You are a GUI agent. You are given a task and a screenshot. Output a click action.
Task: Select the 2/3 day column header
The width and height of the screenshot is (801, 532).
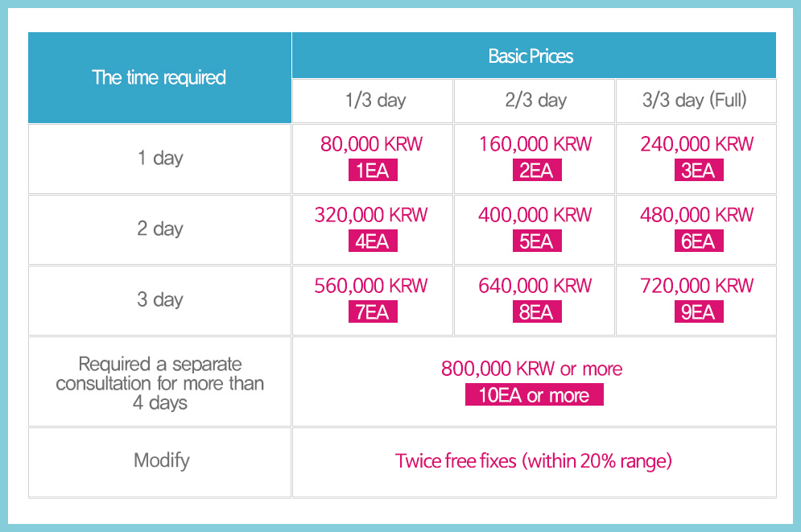(535, 101)
